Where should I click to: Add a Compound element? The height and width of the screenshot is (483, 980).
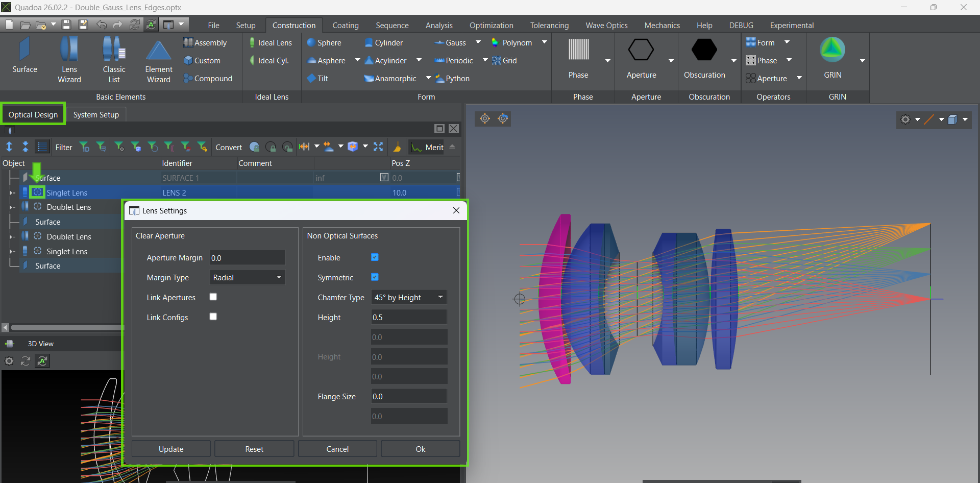pyautogui.click(x=208, y=78)
